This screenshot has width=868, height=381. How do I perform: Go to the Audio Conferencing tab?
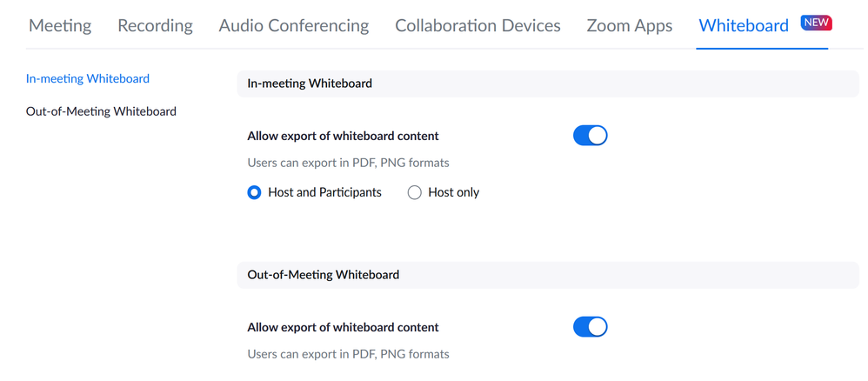coord(293,25)
